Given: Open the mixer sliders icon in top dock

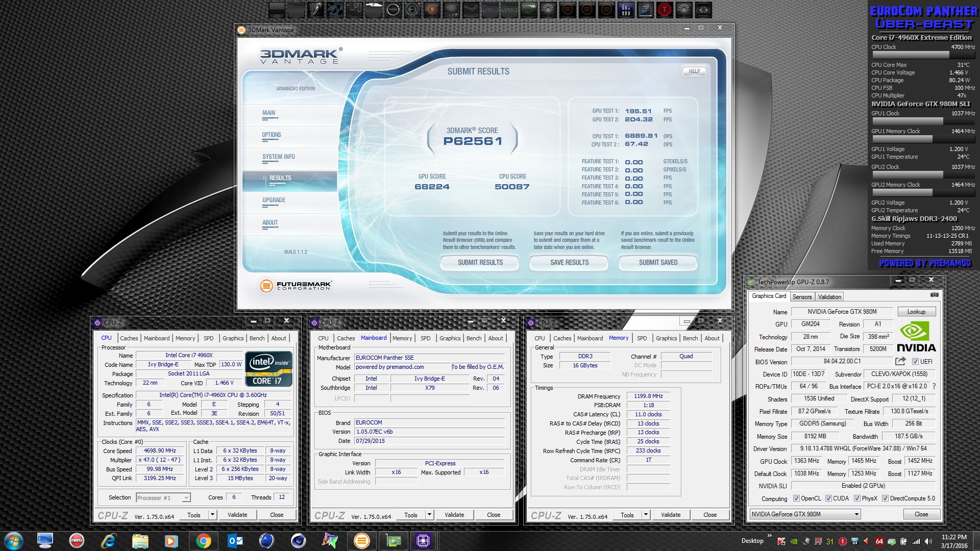Looking at the screenshot, I should [x=354, y=10].
